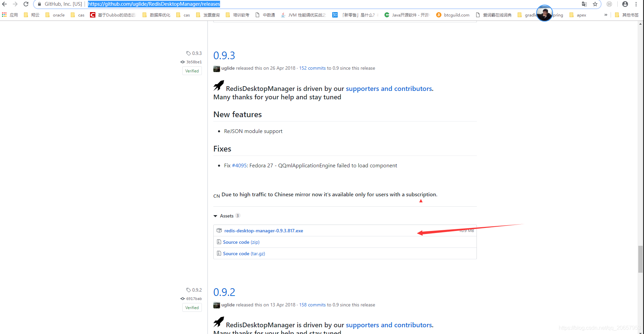644x334 pixels.
Task: Open the 应用 apps shortcut
Action: point(10,15)
